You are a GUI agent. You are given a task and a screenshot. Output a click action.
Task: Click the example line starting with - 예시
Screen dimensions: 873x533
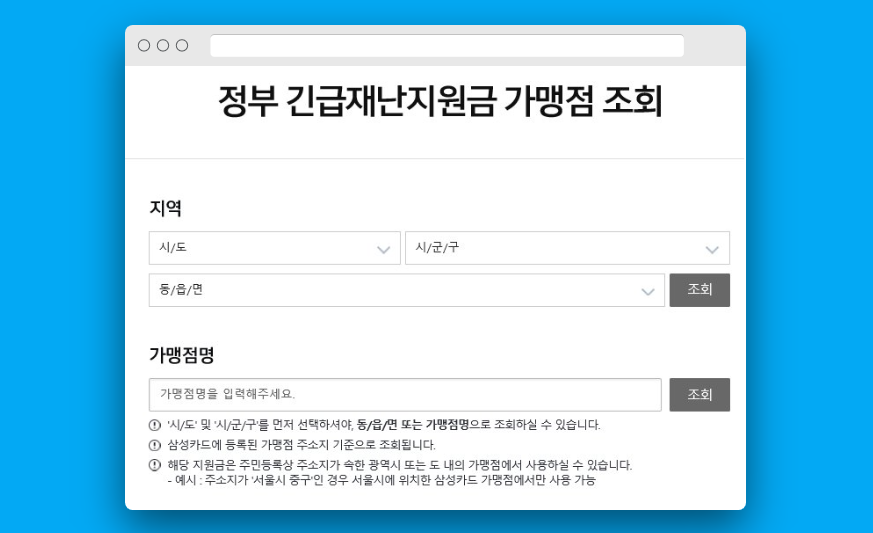tap(381, 480)
